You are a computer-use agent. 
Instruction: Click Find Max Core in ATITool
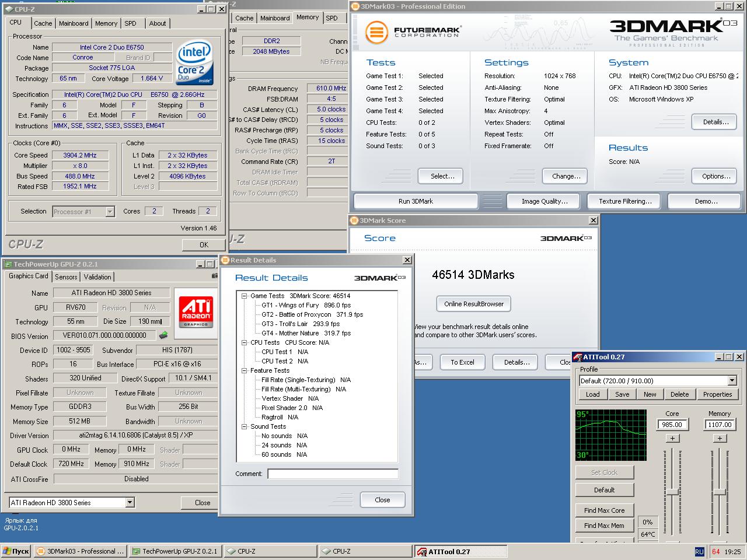604,510
